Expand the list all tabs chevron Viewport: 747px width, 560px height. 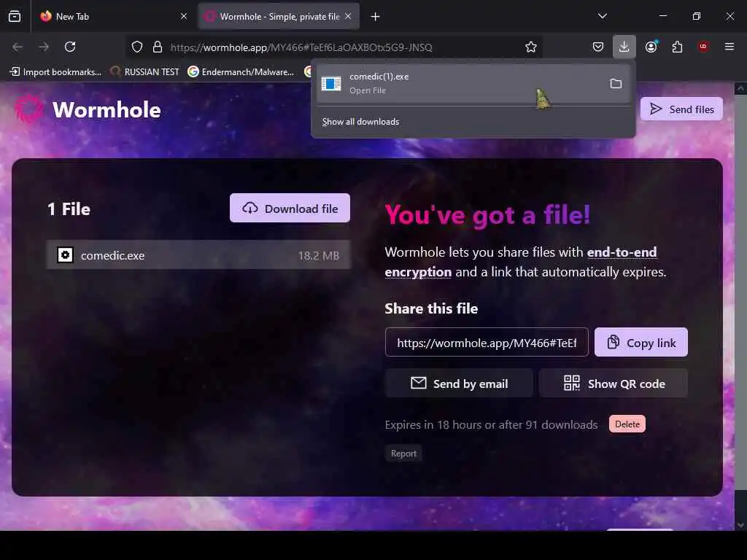click(x=602, y=16)
